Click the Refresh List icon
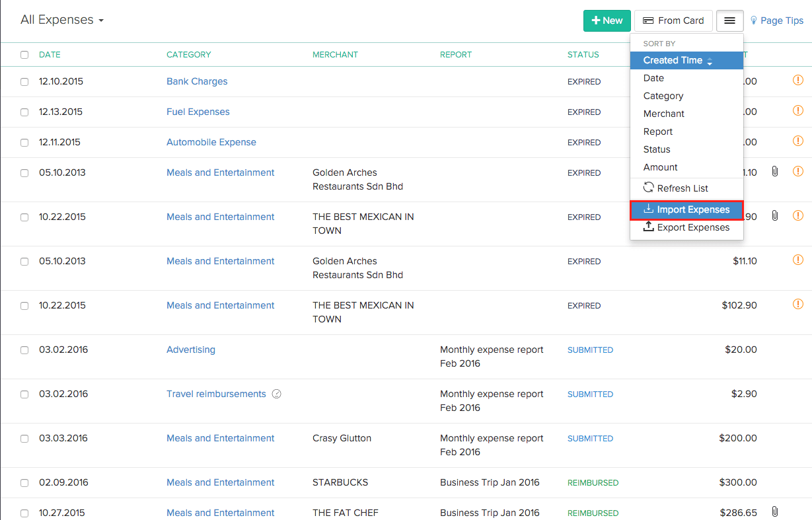Screen dimensions: 812x520 (649, 188)
